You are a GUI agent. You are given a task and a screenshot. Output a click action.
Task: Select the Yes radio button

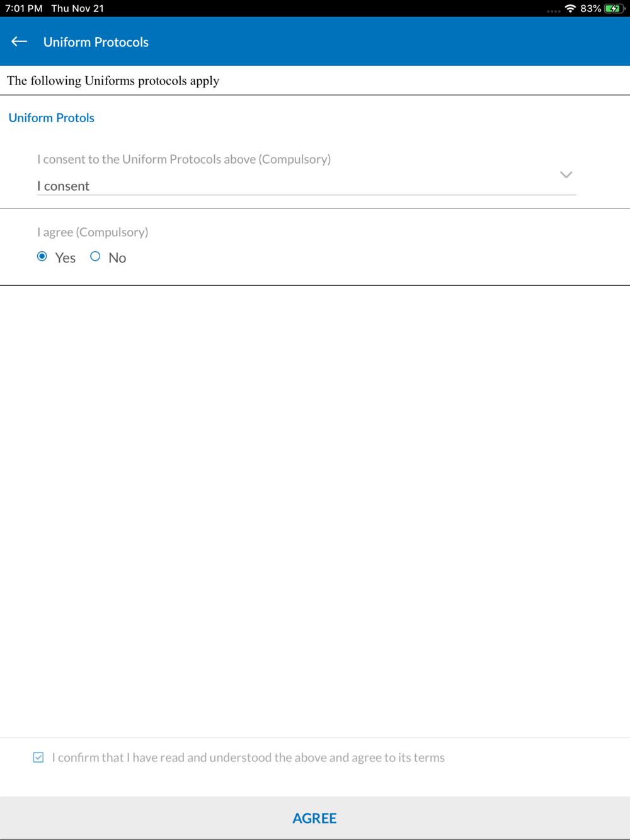(42, 256)
